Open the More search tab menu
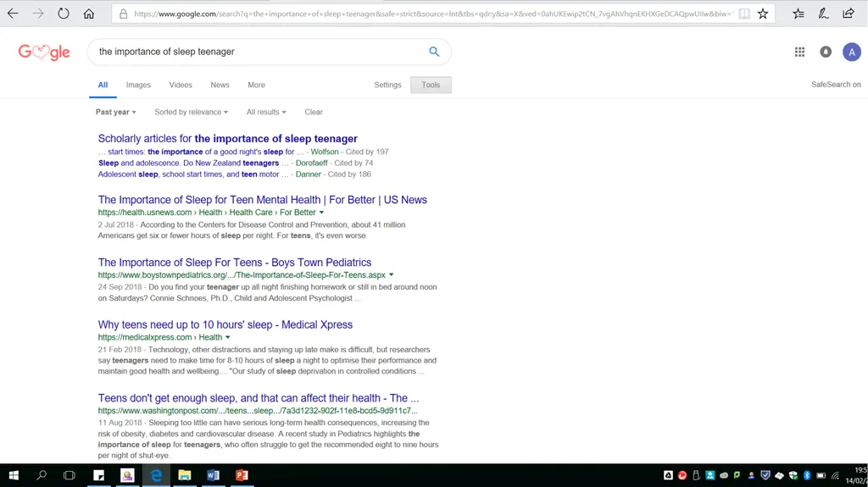 256,85
